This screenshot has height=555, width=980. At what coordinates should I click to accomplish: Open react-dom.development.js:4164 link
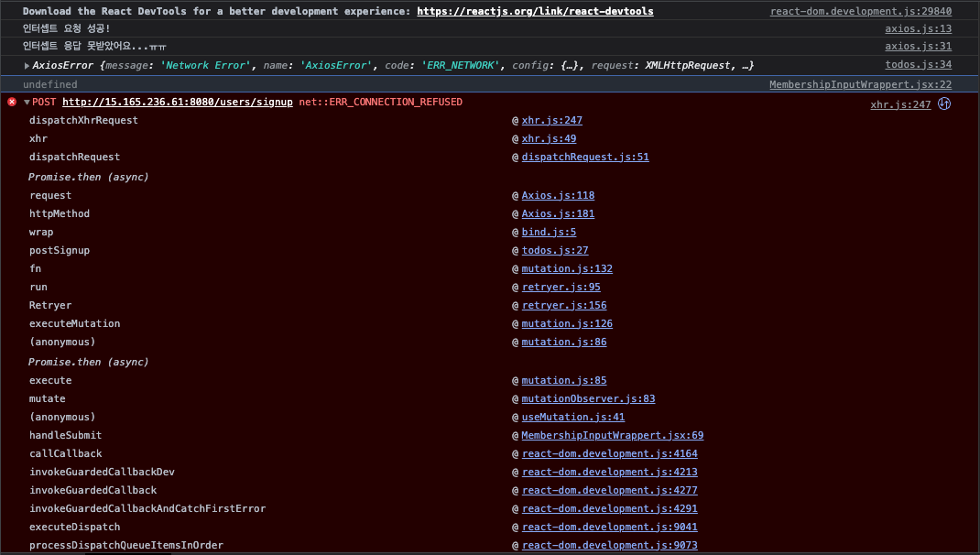coord(609,453)
